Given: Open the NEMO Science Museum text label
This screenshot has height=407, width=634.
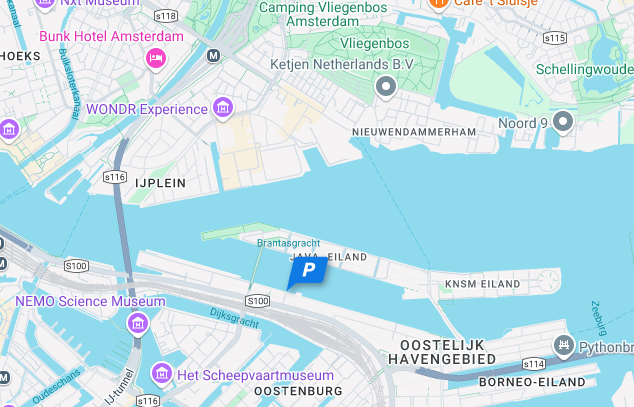Looking at the screenshot, I should (90, 302).
